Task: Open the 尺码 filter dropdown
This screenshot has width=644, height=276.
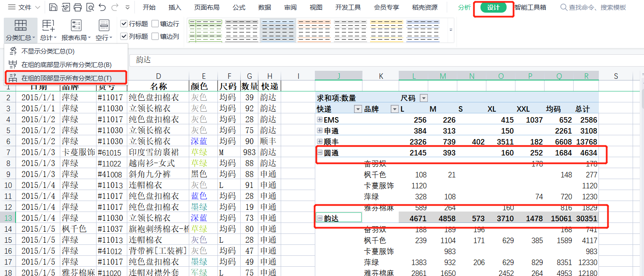Action: click(424, 98)
